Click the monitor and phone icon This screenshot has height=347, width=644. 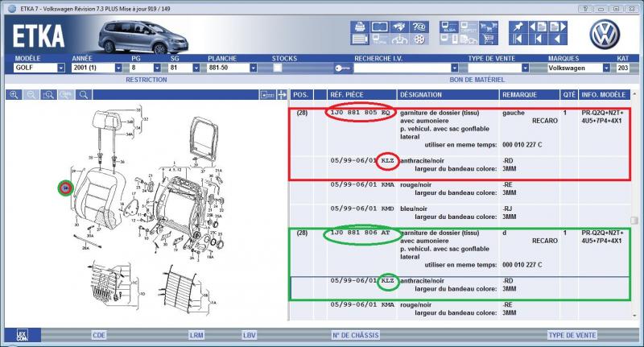click(x=449, y=39)
